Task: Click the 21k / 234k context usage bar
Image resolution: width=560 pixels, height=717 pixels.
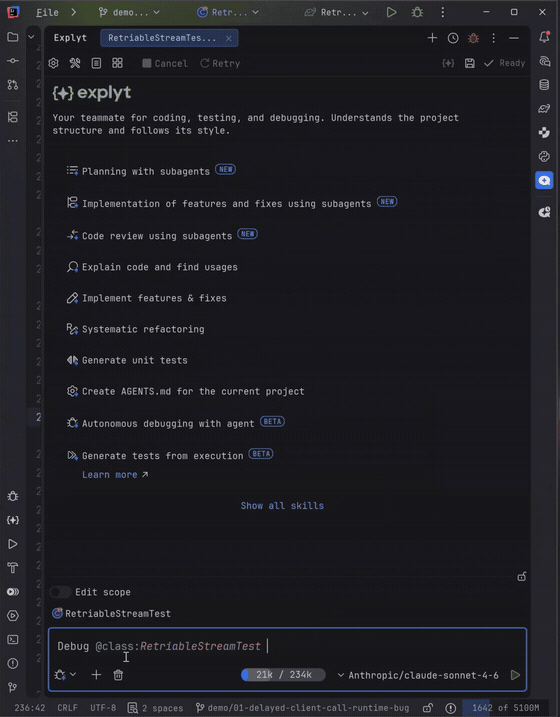Action: coord(283,675)
